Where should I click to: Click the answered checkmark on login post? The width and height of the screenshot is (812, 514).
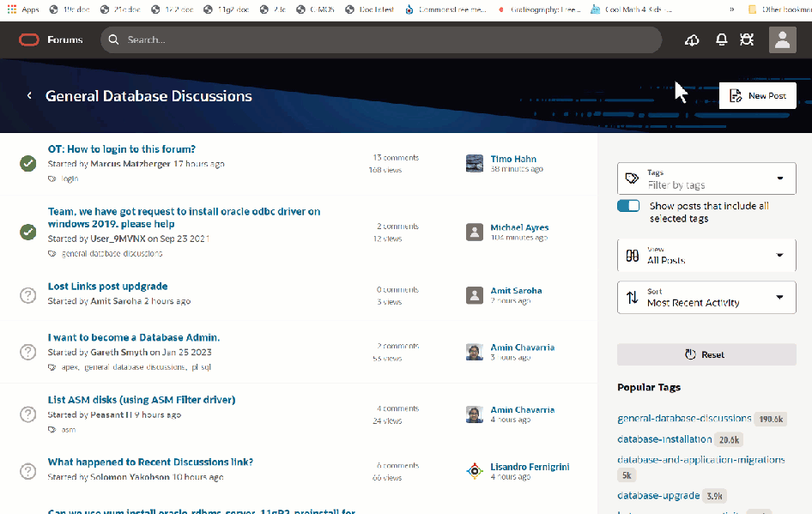27,163
